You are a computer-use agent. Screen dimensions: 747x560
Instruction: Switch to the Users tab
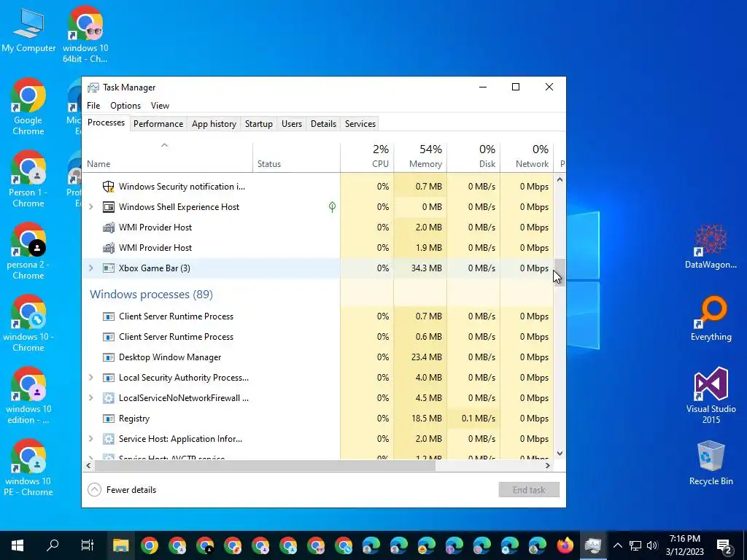(x=292, y=124)
